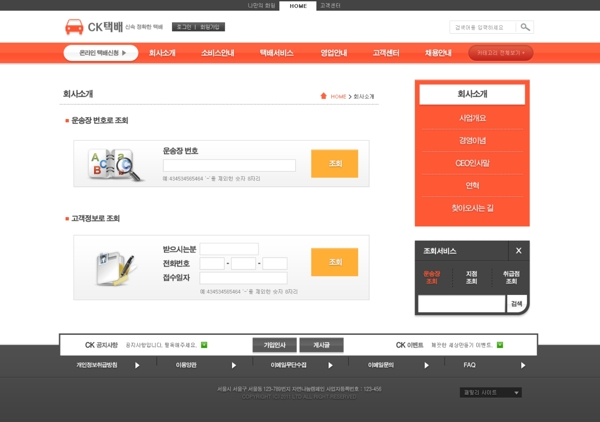Click 검색 button in 조회서비스 panel
This screenshot has width=600, height=422.
click(x=517, y=304)
